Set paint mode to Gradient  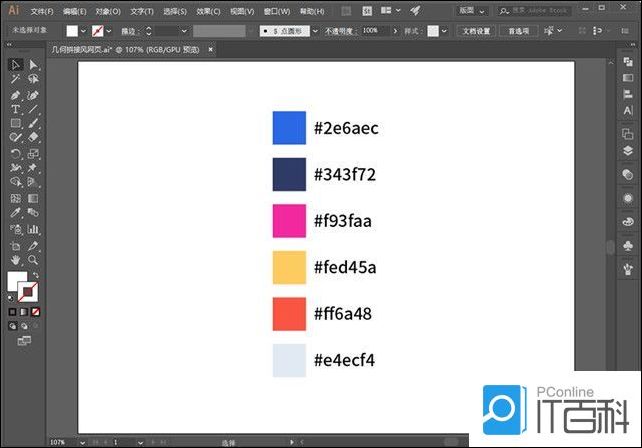click(x=24, y=312)
